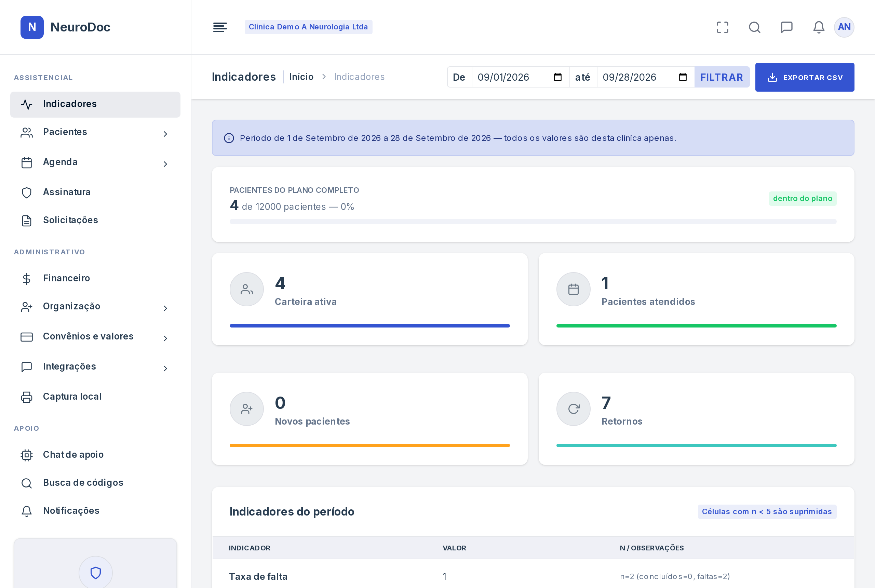
Task: Open Notificações in the sidebar
Action: coord(95,511)
